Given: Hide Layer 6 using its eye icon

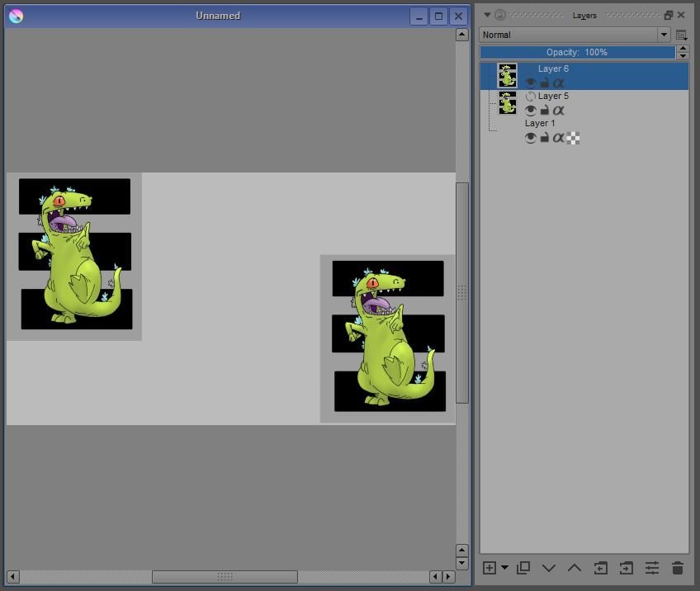Looking at the screenshot, I should point(530,83).
